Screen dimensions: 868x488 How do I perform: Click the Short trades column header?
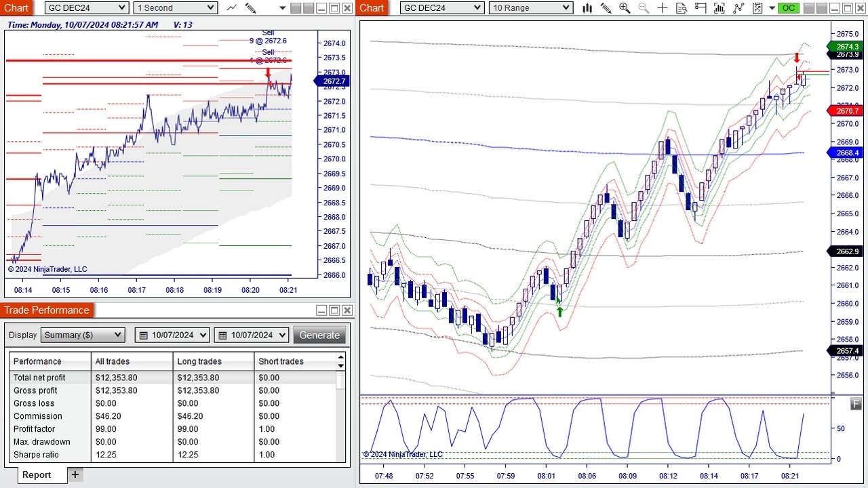[295, 361]
